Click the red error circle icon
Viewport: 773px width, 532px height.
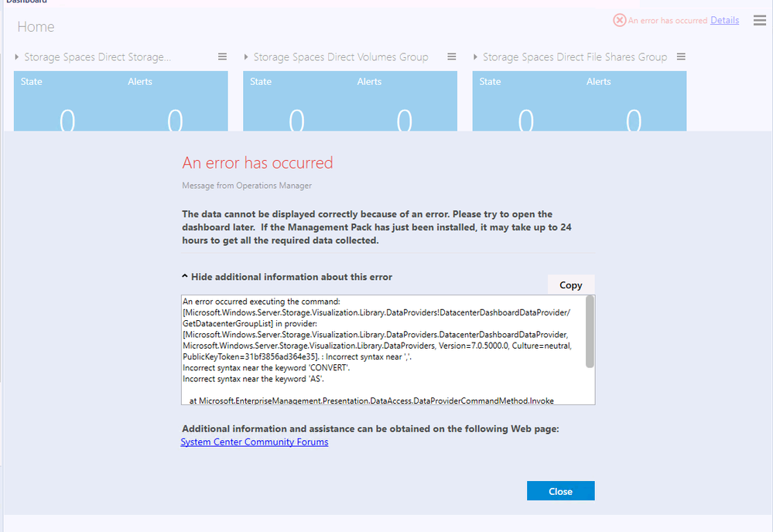(619, 20)
